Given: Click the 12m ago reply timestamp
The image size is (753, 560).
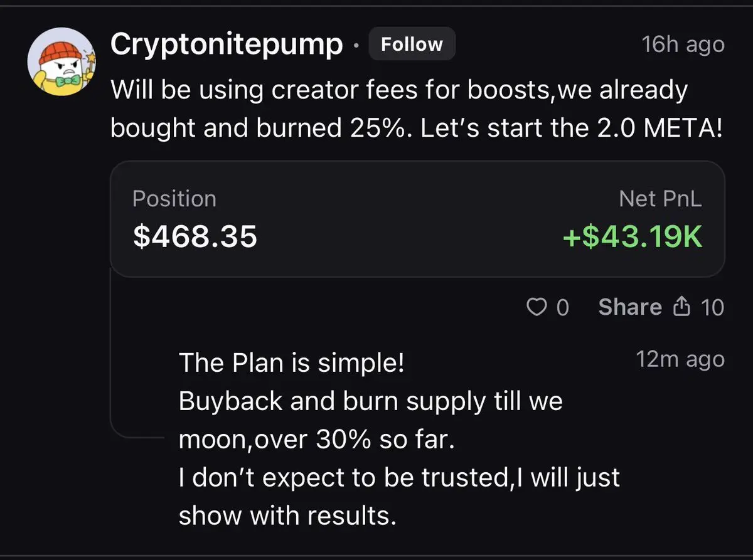Looking at the screenshot, I should (x=680, y=360).
